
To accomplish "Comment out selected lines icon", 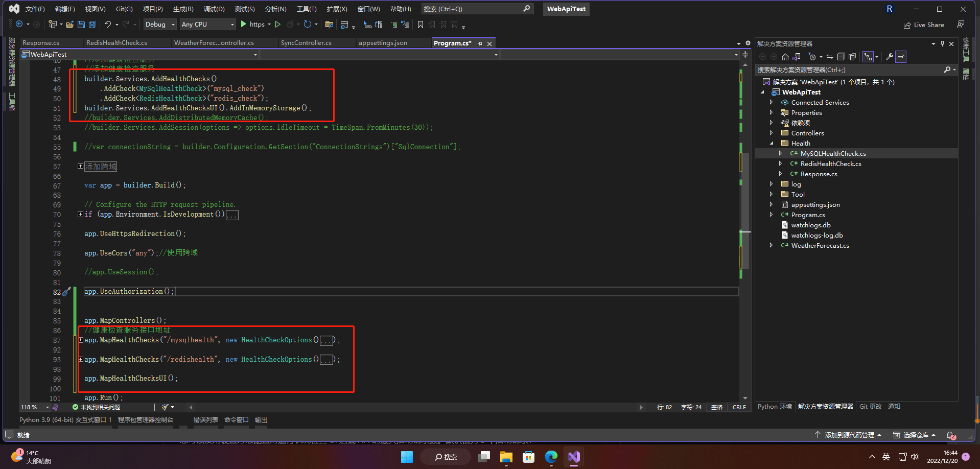I will (393, 25).
